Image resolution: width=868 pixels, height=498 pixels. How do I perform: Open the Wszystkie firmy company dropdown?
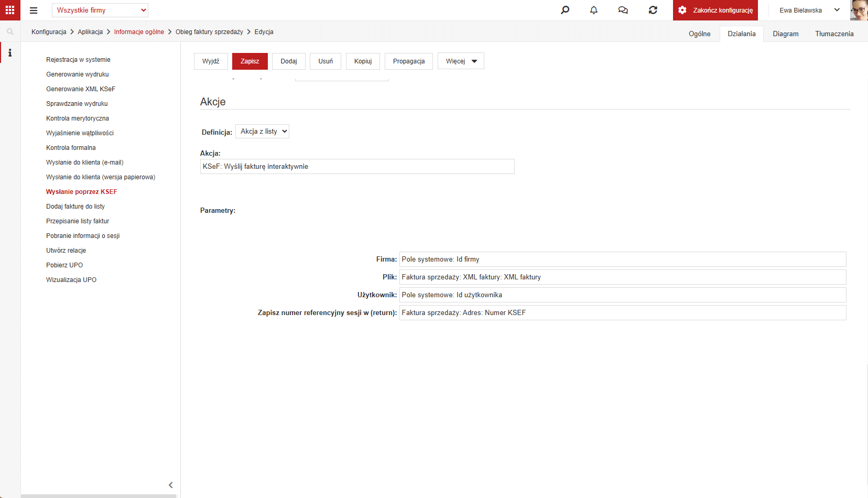100,10
